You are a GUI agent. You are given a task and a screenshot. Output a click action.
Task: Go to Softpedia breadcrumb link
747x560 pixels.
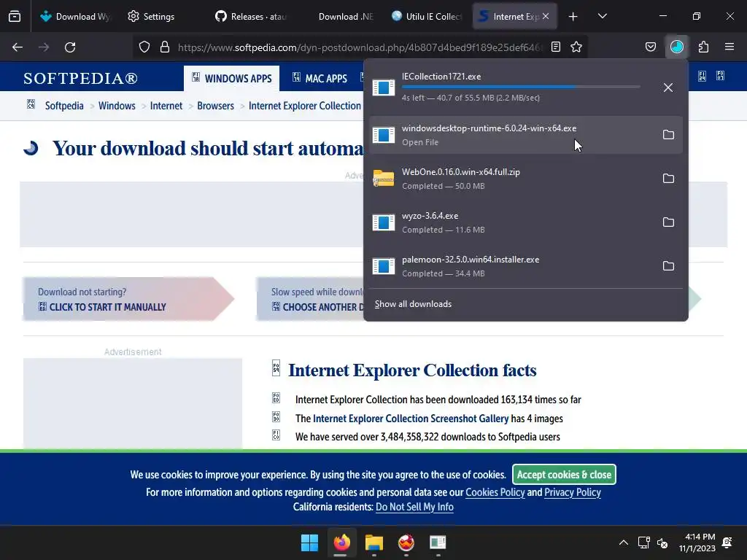(64, 106)
